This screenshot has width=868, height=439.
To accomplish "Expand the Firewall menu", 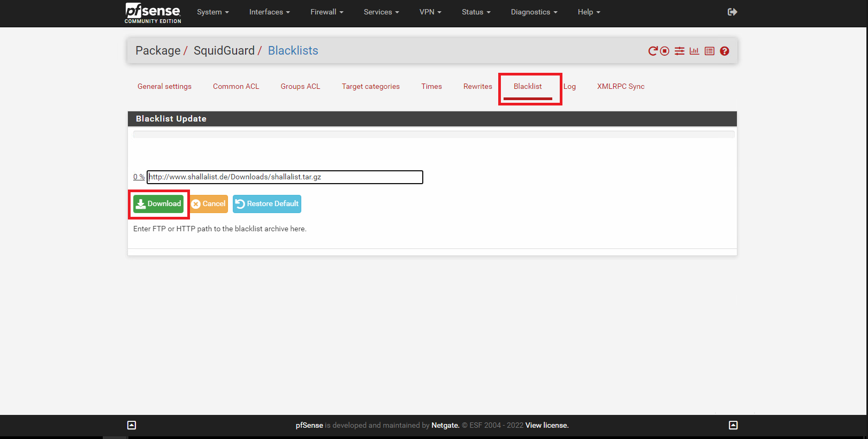I will tap(327, 12).
